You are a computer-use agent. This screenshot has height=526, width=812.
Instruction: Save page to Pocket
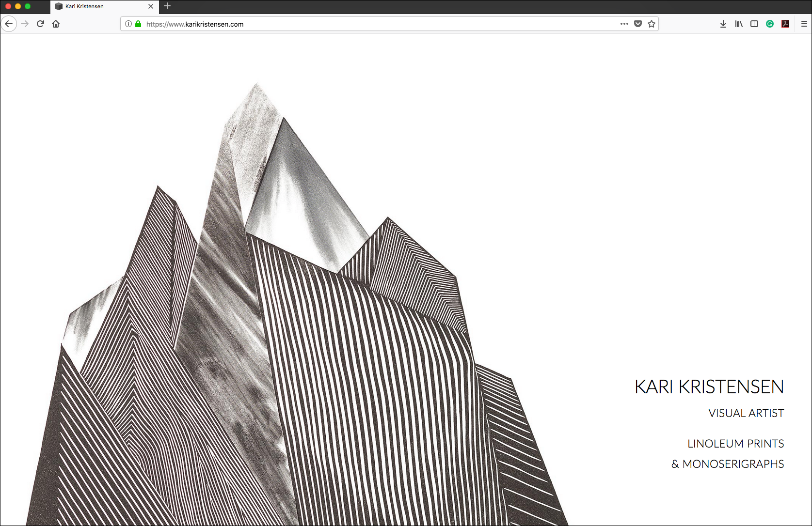click(x=637, y=24)
